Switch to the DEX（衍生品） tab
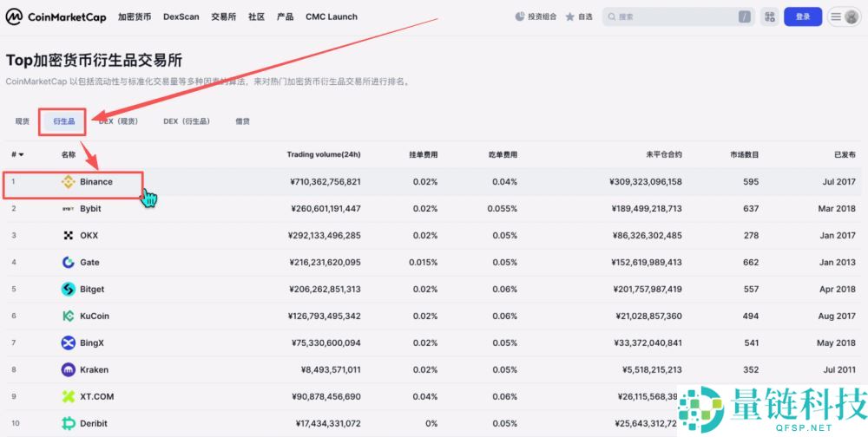The height and width of the screenshot is (437, 868). (x=187, y=121)
